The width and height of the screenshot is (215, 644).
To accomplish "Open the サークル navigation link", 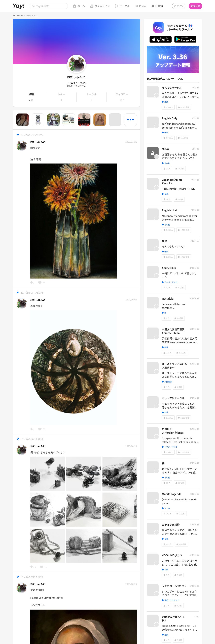I will (122, 6).
